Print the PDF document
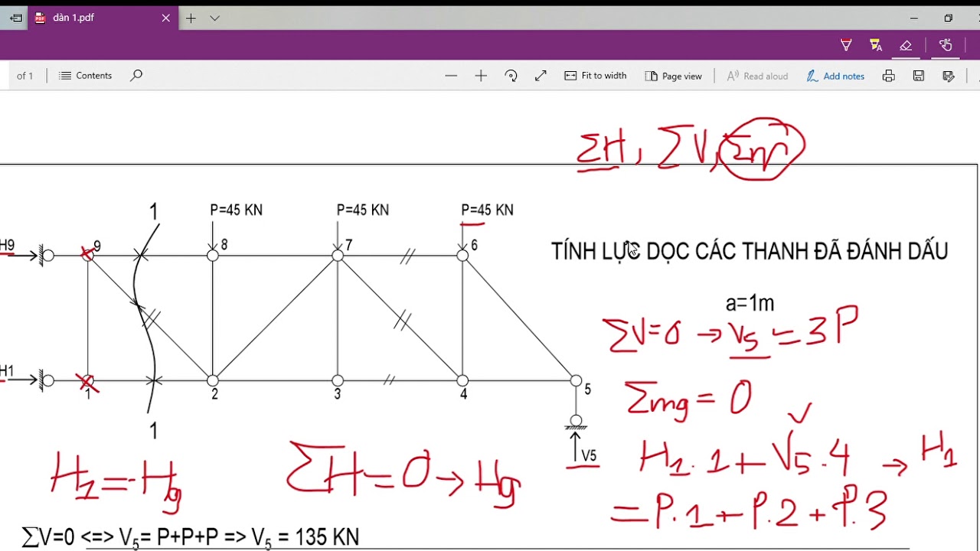The width and height of the screenshot is (980, 551). point(888,76)
